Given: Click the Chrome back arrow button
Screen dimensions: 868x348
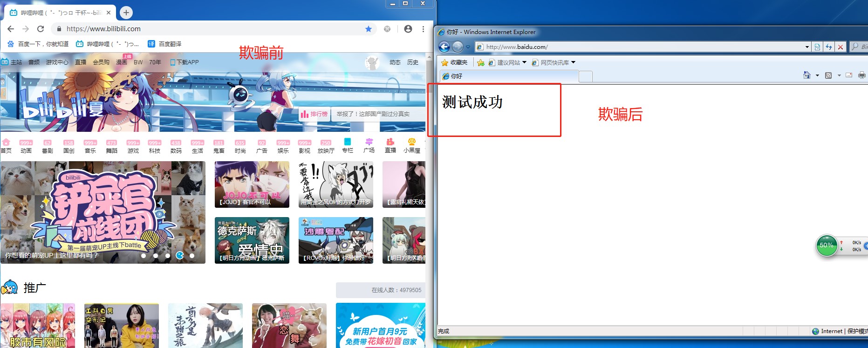Looking at the screenshot, I should tap(11, 29).
